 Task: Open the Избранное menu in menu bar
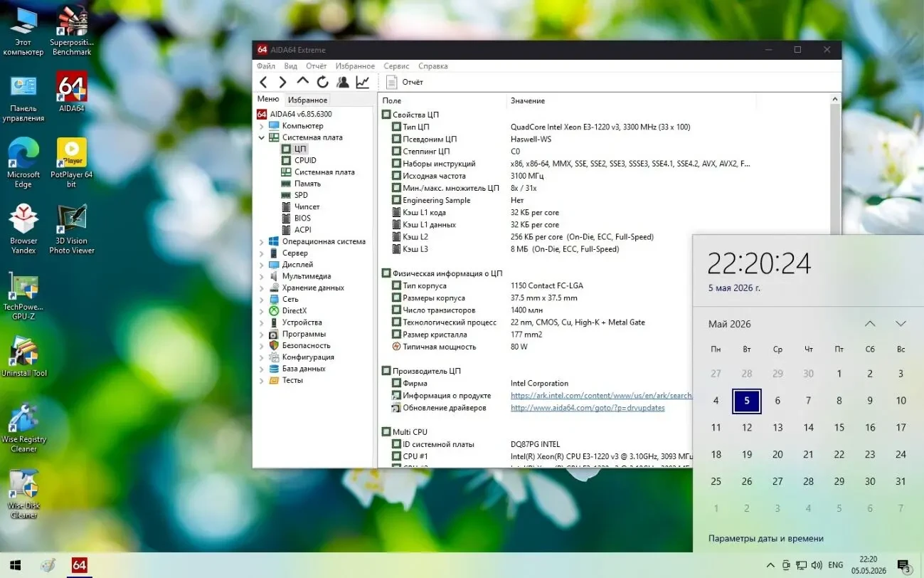355,65
